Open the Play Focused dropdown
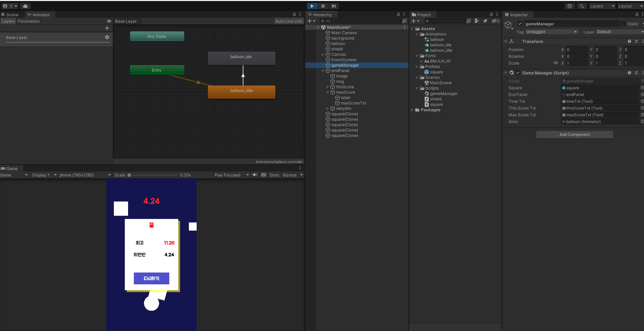This screenshot has height=331, width=644. coord(231,175)
